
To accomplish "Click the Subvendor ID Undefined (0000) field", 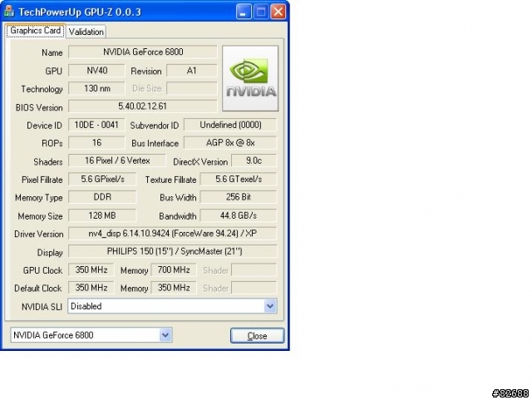I will point(230,125).
